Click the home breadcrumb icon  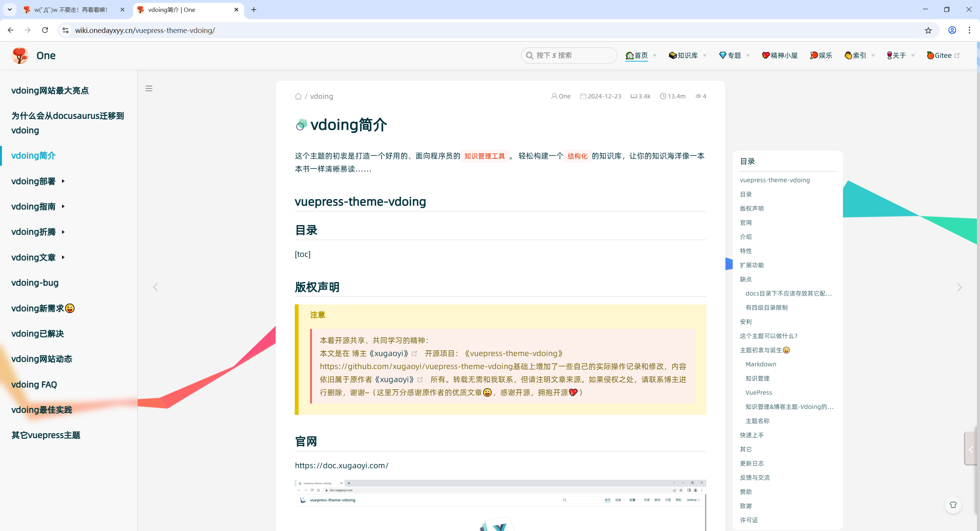298,96
